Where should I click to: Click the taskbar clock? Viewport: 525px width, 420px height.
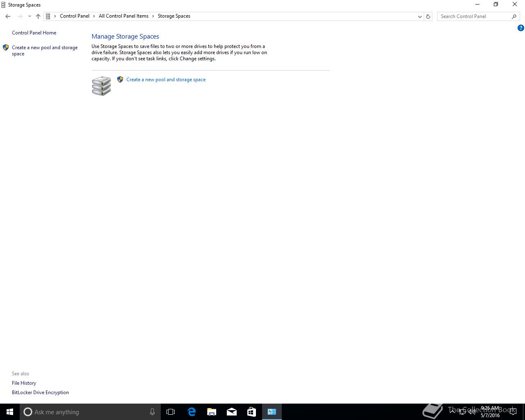pyautogui.click(x=490, y=412)
